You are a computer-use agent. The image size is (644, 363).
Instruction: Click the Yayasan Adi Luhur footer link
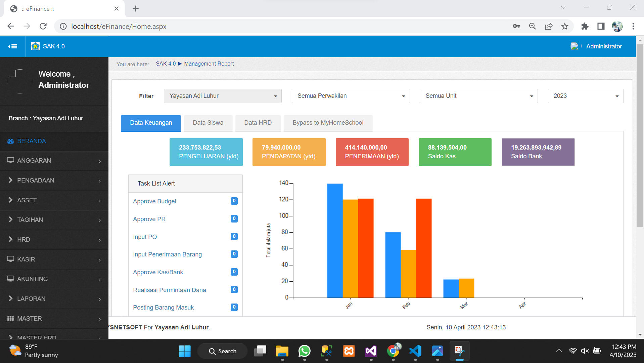click(x=181, y=327)
